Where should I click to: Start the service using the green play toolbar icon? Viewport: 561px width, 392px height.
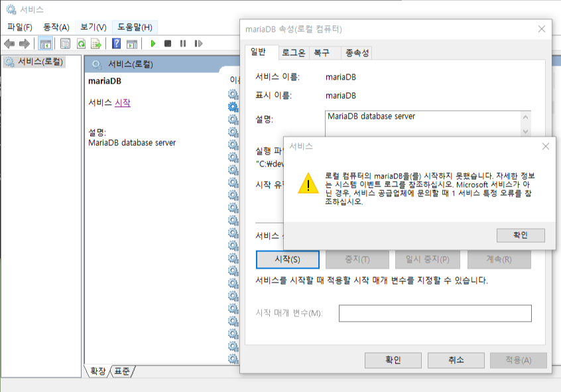tap(153, 43)
